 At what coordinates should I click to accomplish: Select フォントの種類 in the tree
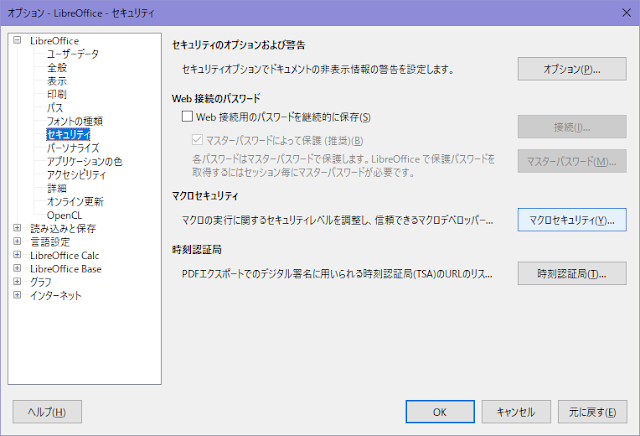75,121
